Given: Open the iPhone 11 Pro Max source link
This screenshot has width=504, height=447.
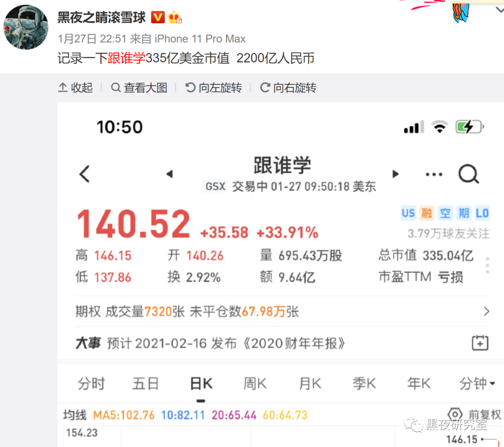Looking at the screenshot, I should tap(200, 39).
